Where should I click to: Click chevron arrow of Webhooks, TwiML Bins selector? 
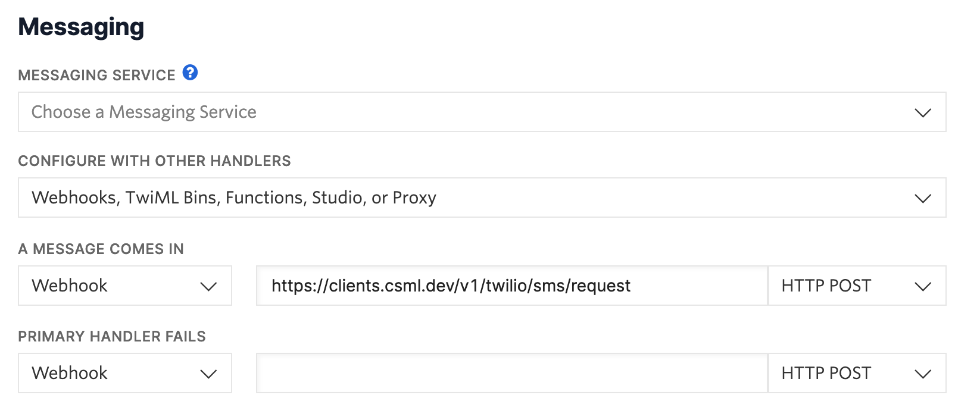click(923, 198)
